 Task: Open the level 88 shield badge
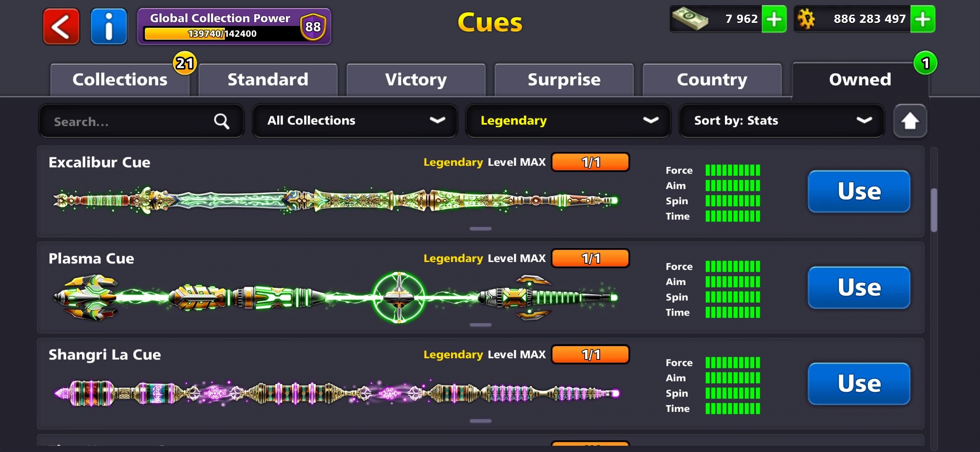[313, 27]
